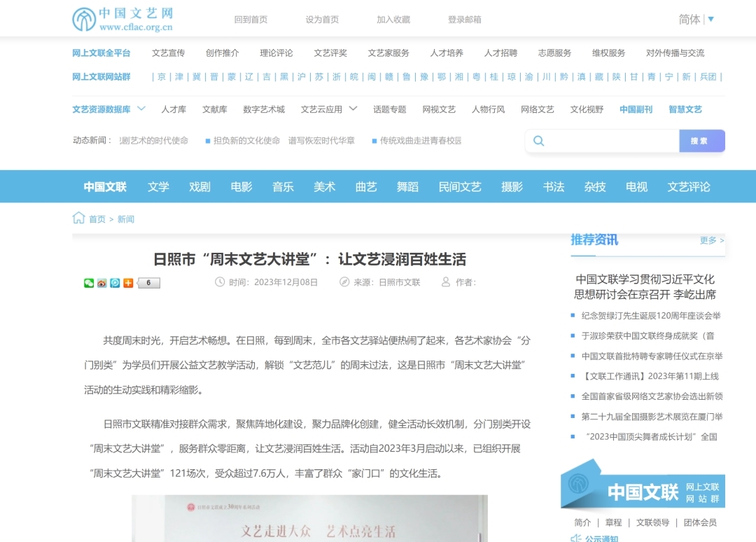Open the 创作推介 platform link
The width and height of the screenshot is (756, 542).
pos(223,53)
